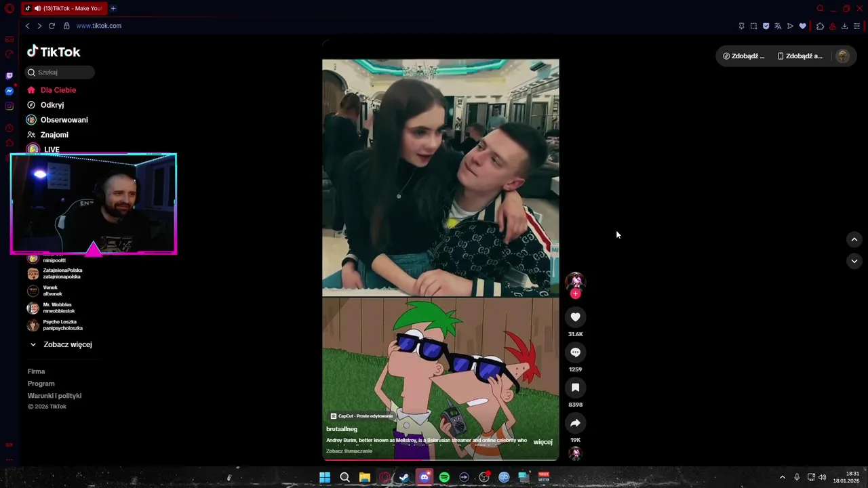This screenshot has width=868, height=488.
Task: Expand caption with więcej
Action: pos(543,442)
